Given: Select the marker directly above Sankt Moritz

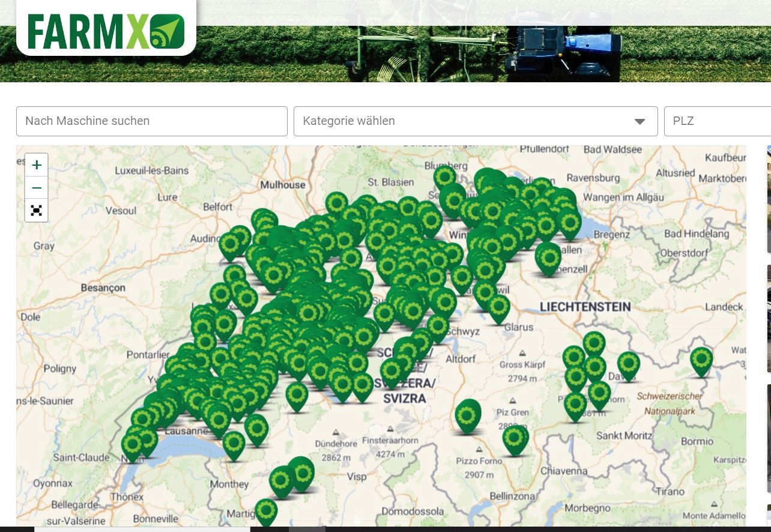Looking at the screenshot, I should coord(599,394).
